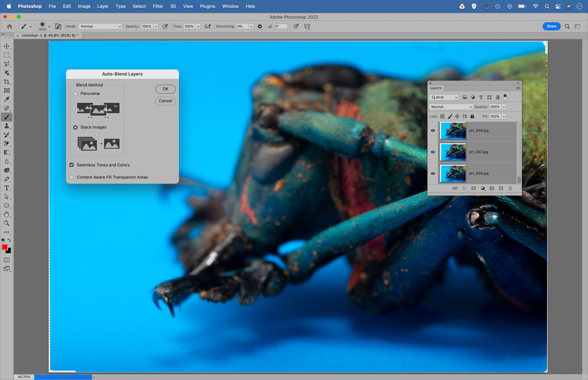
Task: Change screen mode icon
Action: [7, 269]
